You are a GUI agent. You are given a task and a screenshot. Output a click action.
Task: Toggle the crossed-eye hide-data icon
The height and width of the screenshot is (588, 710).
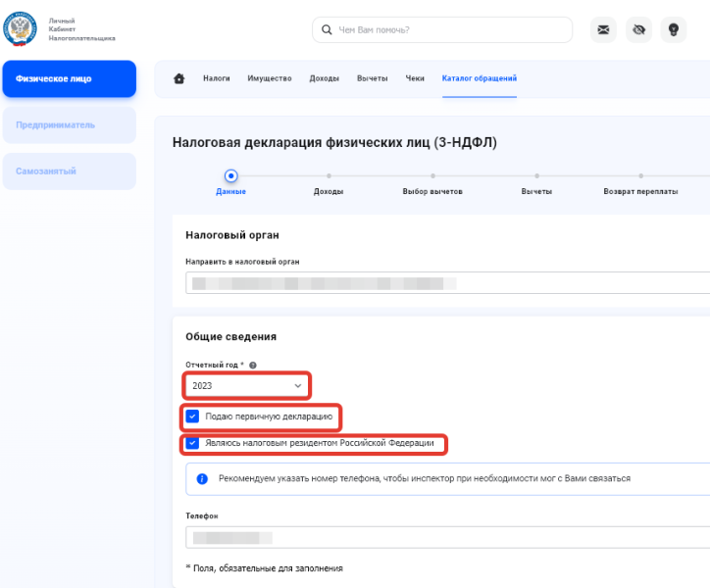638,29
